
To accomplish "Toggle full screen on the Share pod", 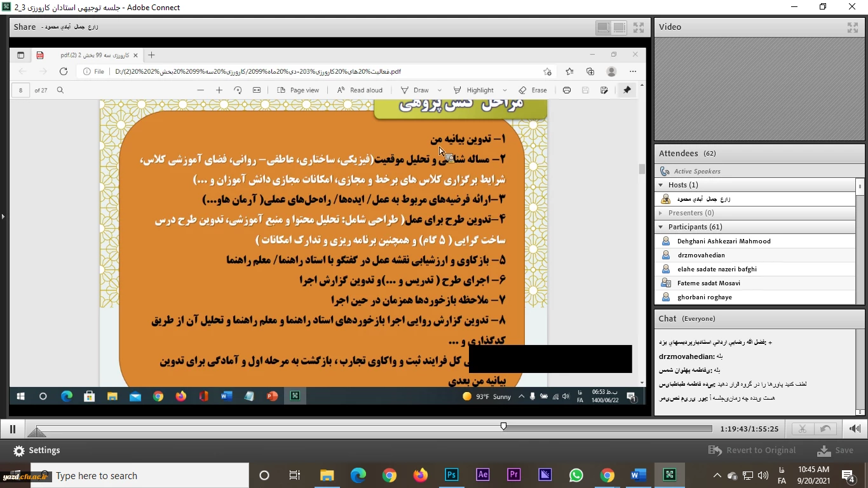I will (x=639, y=27).
